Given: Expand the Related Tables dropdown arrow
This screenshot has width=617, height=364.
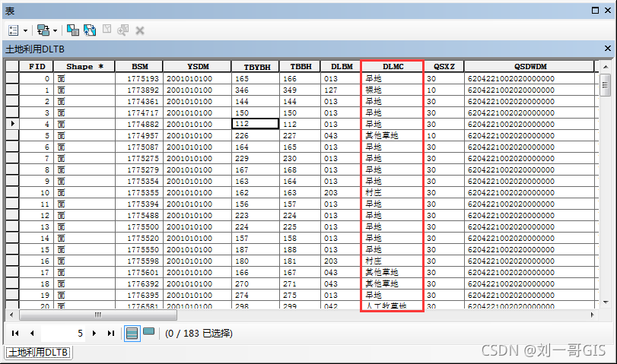Looking at the screenshot, I should pyautogui.click(x=55, y=30).
